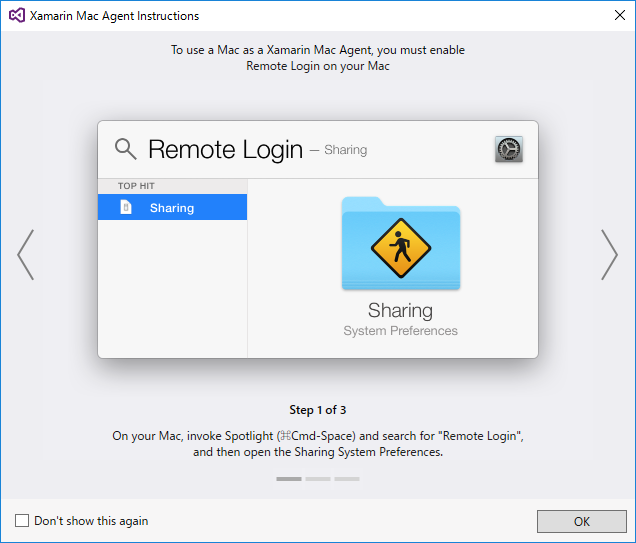Jump to second step page indicator
Screen dimensions: 636x543
(318, 479)
